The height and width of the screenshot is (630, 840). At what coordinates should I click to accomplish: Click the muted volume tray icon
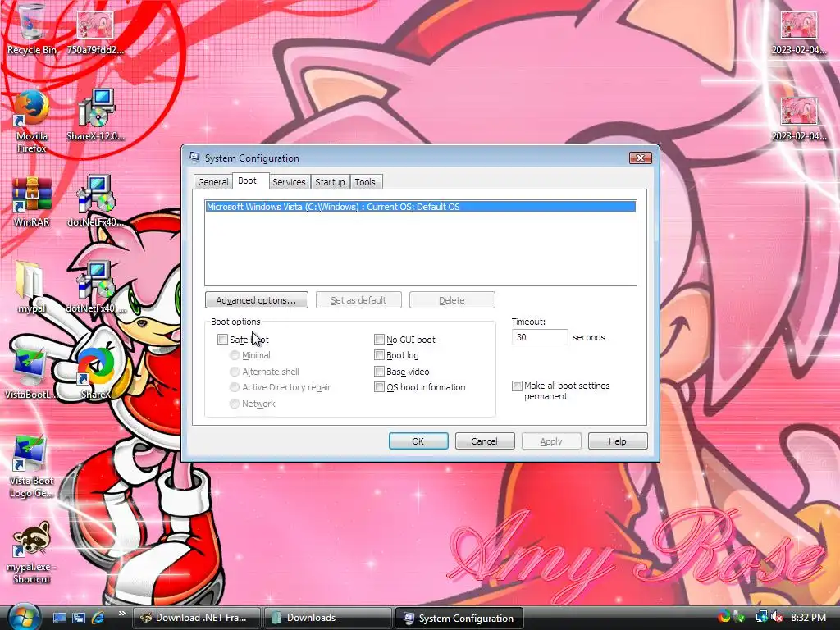[x=777, y=617]
